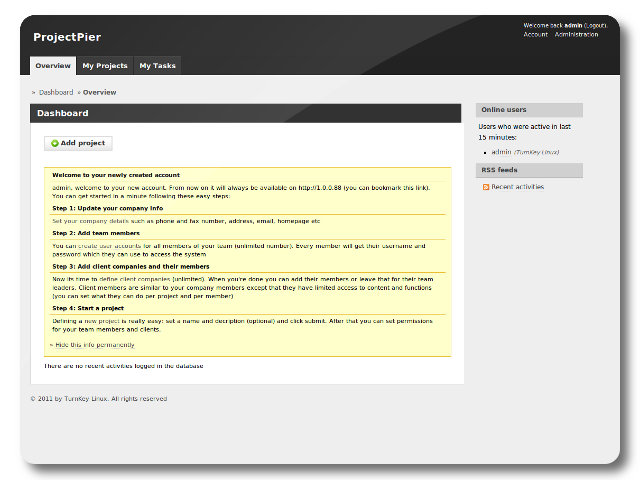Click the ProjectPier logo title
This screenshot has height=480, width=640.
67,37
